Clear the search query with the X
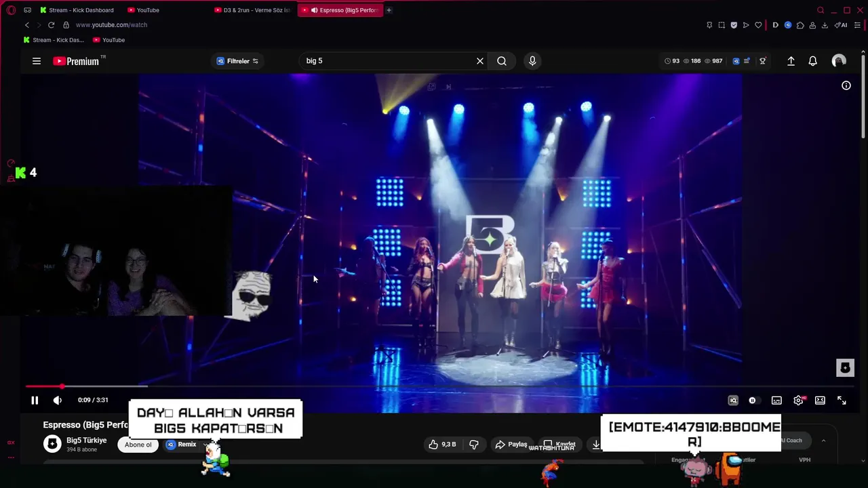The height and width of the screenshot is (488, 868). point(480,61)
